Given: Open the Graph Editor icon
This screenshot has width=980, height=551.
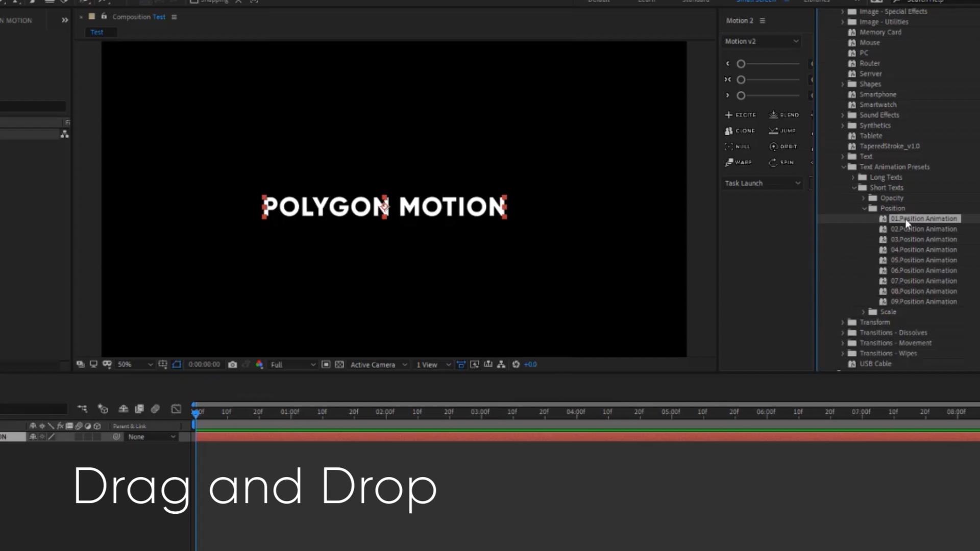Looking at the screenshot, I should (176, 409).
